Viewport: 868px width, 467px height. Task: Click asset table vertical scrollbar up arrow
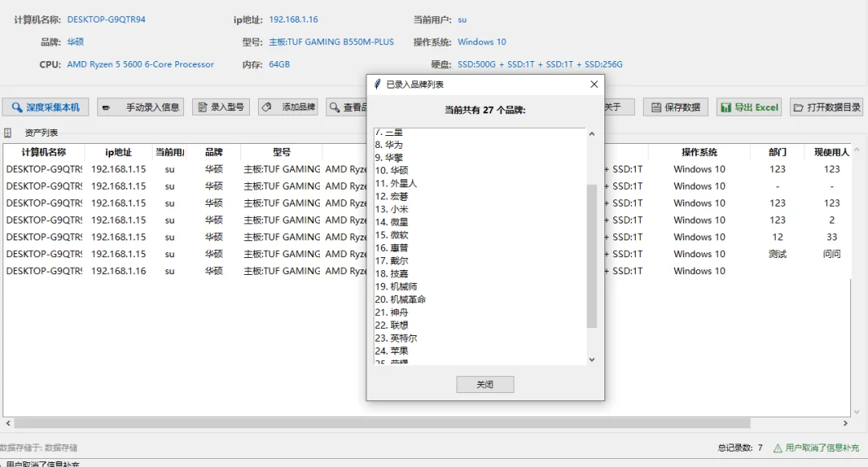pyautogui.click(x=857, y=150)
